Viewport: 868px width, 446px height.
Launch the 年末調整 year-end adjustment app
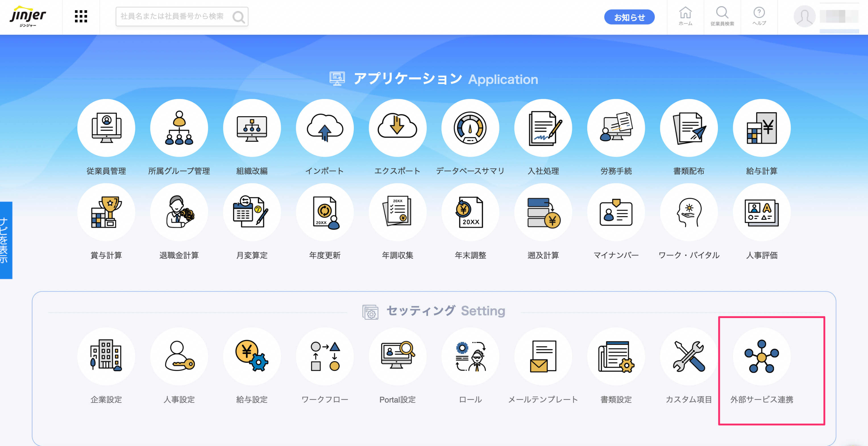(x=470, y=212)
